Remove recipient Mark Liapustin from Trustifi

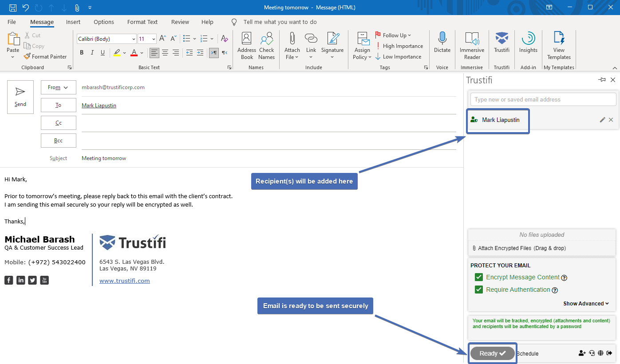611,120
